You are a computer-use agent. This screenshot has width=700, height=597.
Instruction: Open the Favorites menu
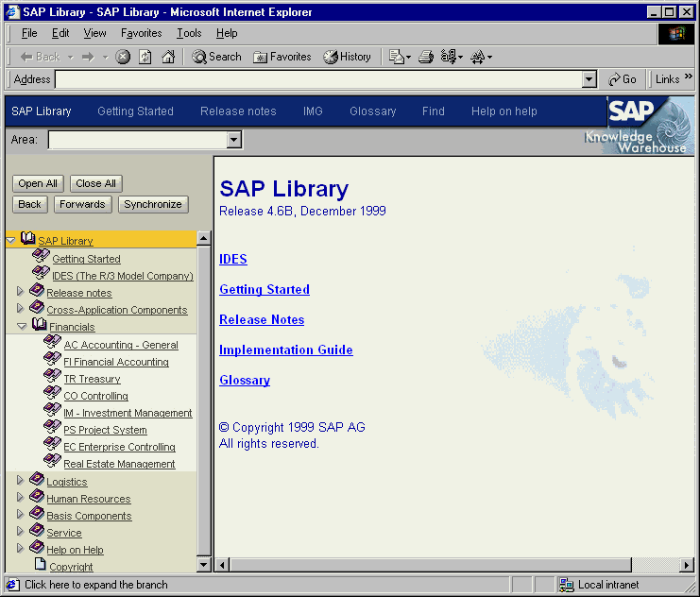tap(141, 33)
